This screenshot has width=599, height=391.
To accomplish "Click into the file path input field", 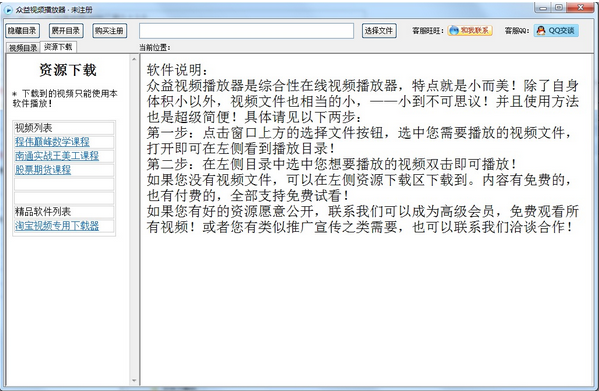I will 246,31.
